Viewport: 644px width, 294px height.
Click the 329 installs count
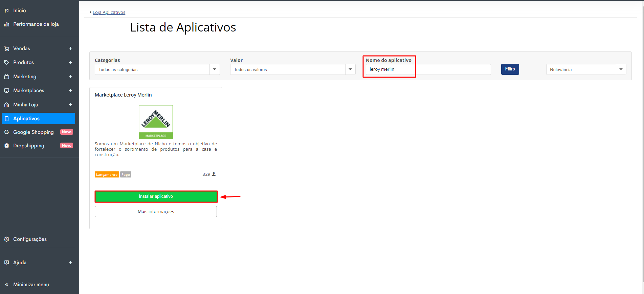point(206,174)
